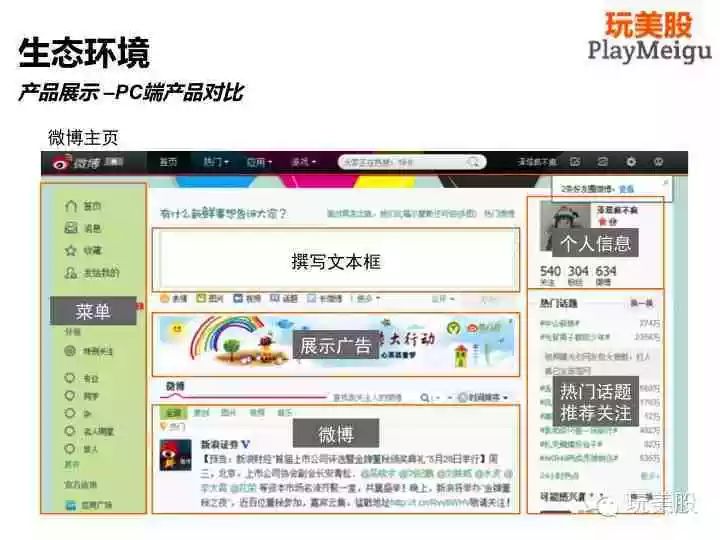Select the 微博 tab above the feed
This screenshot has height=540, width=720.
(x=175, y=386)
